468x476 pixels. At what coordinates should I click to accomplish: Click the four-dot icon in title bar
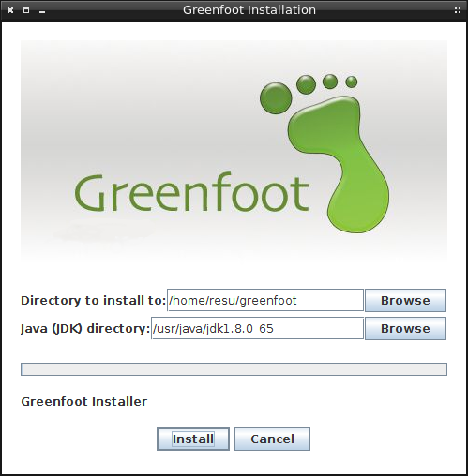(458, 10)
